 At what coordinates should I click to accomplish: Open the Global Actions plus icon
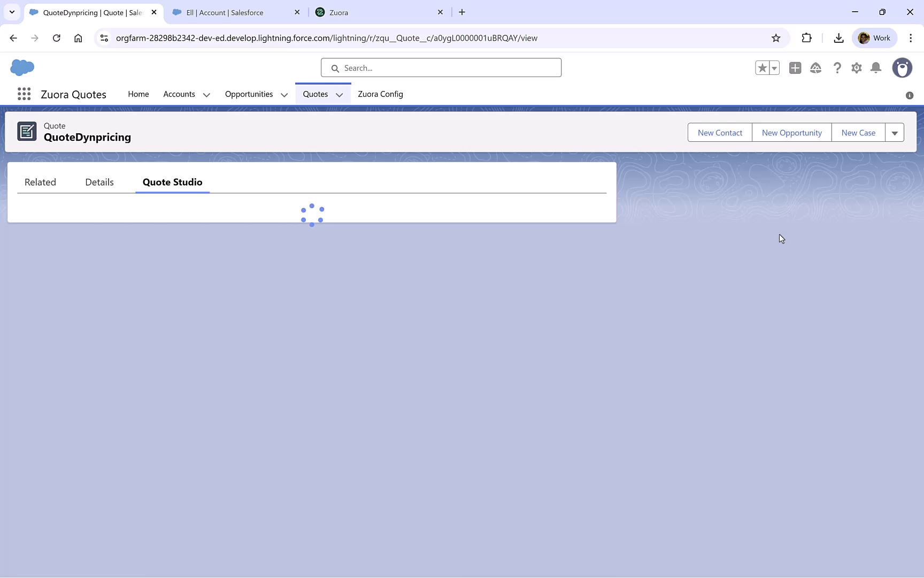(795, 68)
